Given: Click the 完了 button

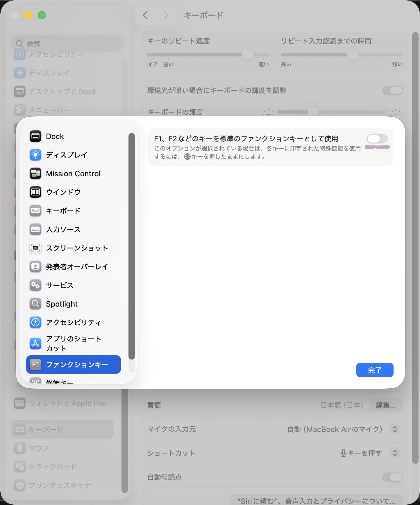Looking at the screenshot, I should (x=375, y=370).
